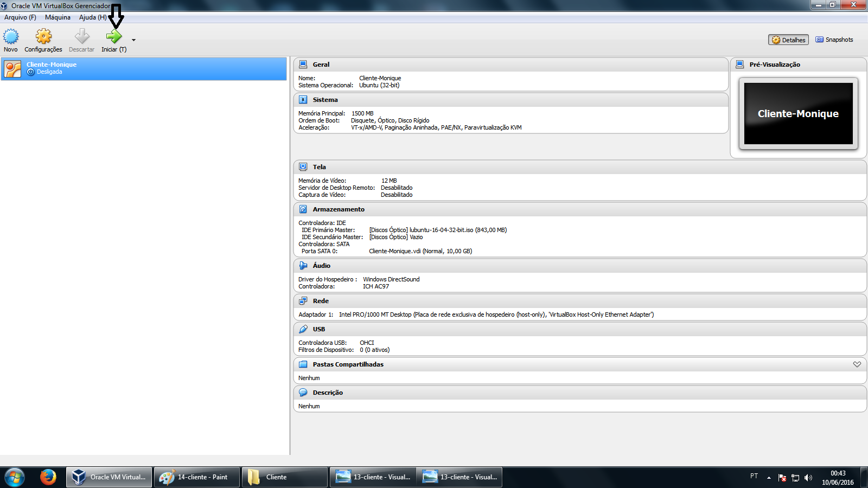Click the USB section icon
The height and width of the screenshot is (488, 868).
point(303,329)
